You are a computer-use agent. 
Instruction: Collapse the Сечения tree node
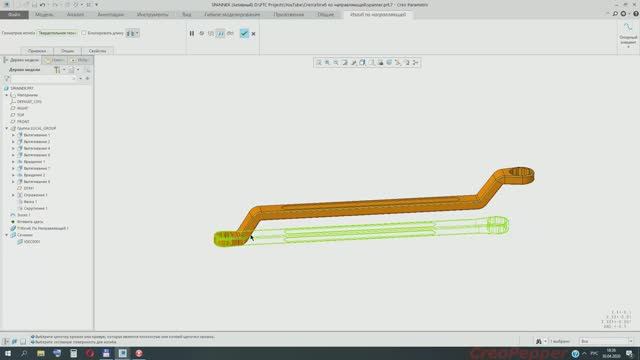[7, 235]
